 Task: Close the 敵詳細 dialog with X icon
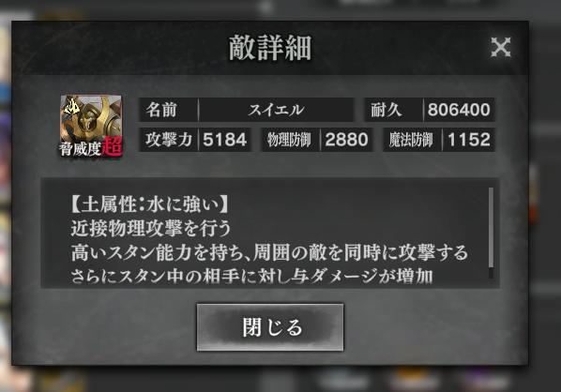click(501, 47)
